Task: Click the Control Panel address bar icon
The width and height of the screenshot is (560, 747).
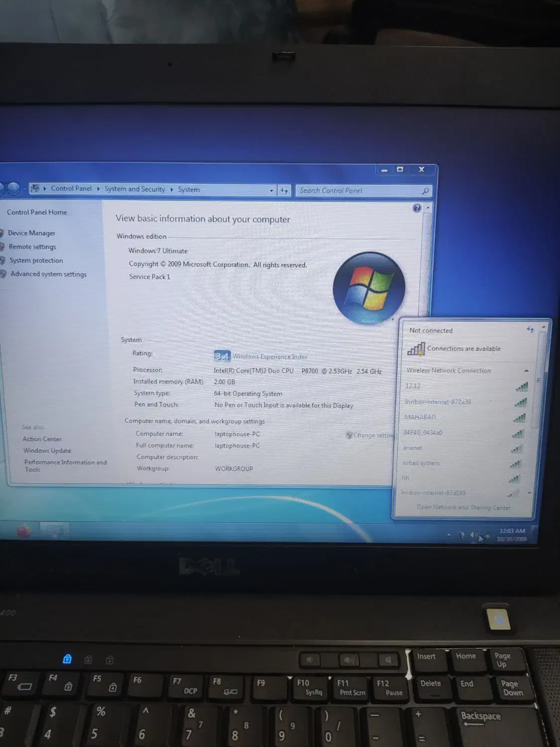Action: [x=35, y=188]
